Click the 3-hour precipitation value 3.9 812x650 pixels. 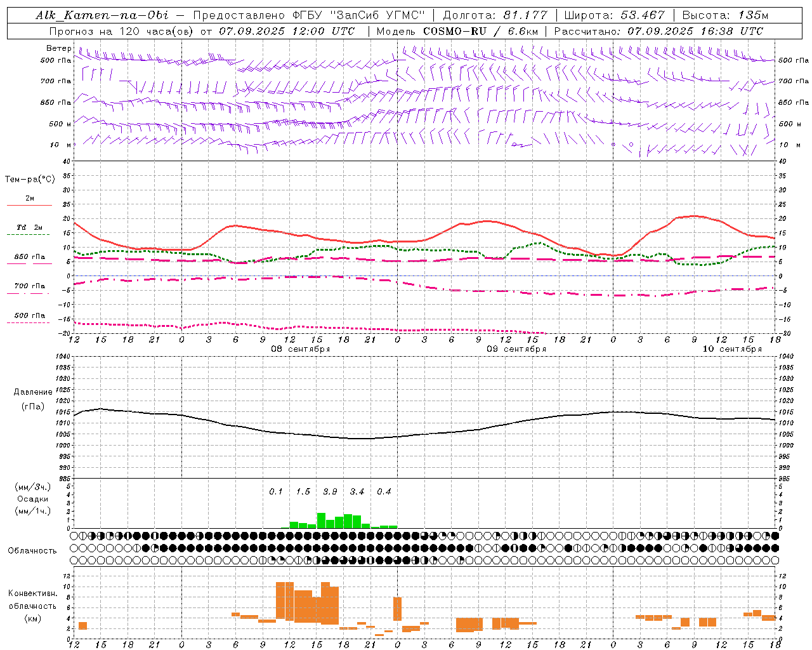[x=330, y=492]
